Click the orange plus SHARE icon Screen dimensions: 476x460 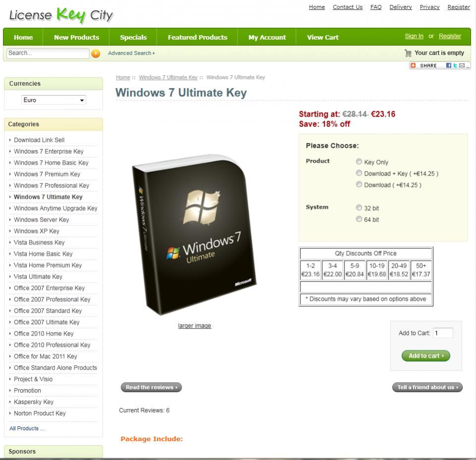(x=413, y=65)
